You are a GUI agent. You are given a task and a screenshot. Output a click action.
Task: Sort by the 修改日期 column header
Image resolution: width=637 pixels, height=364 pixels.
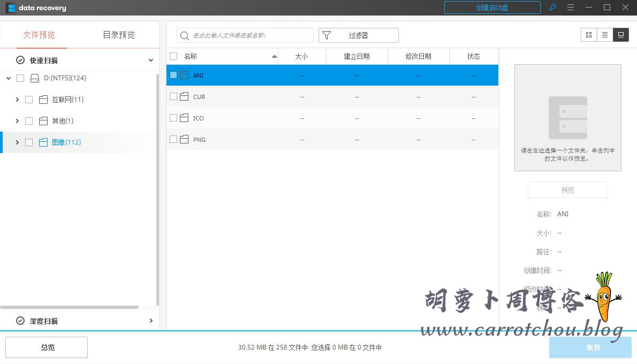(x=419, y=56)
